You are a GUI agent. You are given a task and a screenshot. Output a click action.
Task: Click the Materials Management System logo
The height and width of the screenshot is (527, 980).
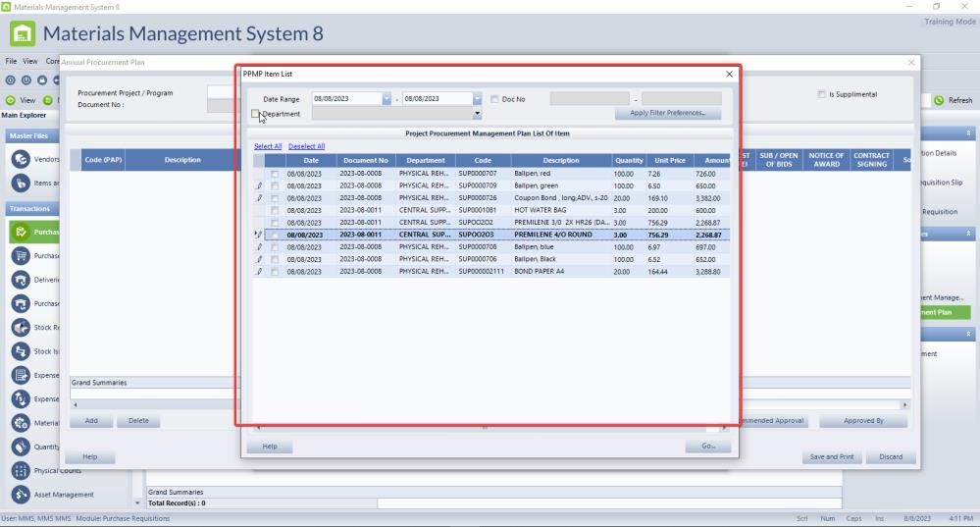pyautogui.click(x=22, y=34)
